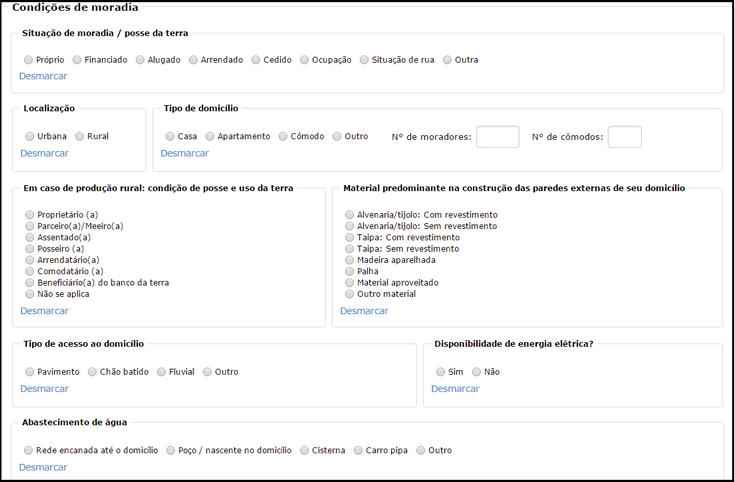Choose Taipa: Com revestimento
735x482 pixels.
click(x=350, y=237)
